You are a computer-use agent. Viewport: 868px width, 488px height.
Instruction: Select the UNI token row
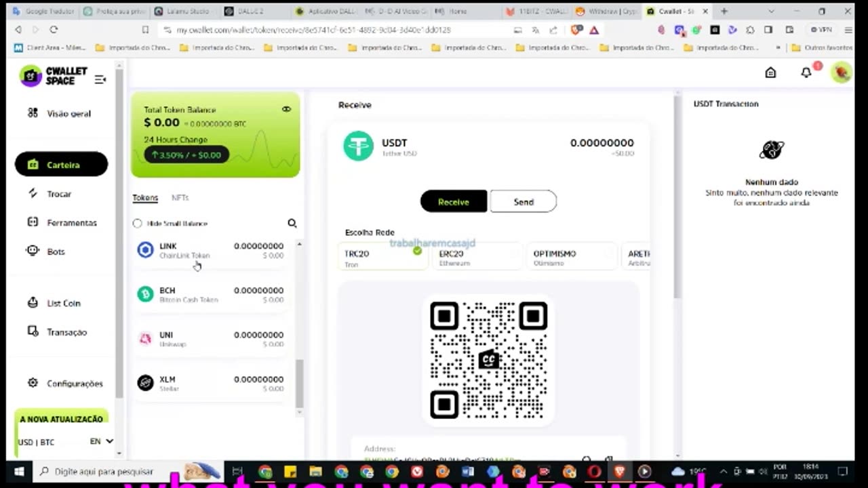(210, 339)
